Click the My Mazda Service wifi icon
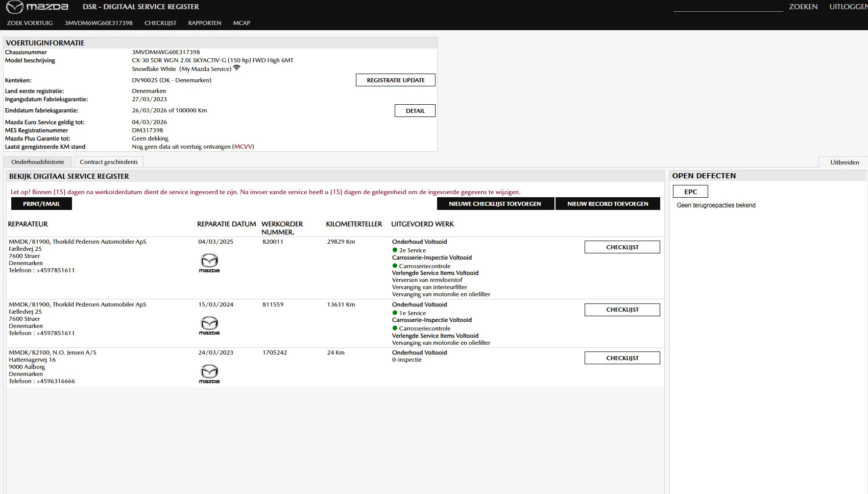868x494 pixels. point(236,68)
